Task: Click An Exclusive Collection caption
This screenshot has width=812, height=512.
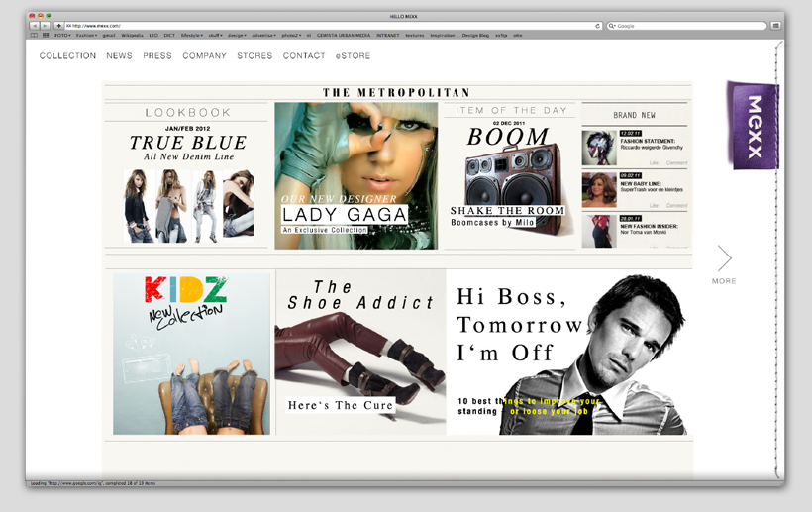Action: [x=325, y=230]
